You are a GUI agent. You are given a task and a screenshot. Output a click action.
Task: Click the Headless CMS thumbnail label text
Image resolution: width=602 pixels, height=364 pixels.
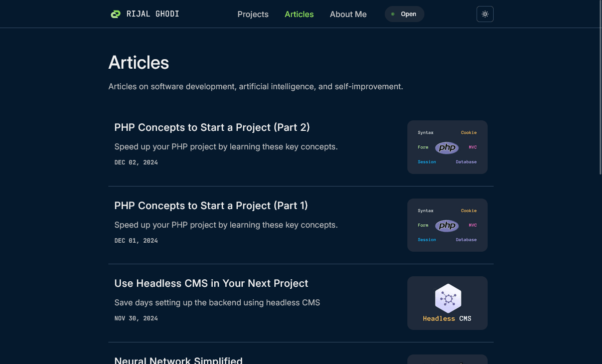447,318
